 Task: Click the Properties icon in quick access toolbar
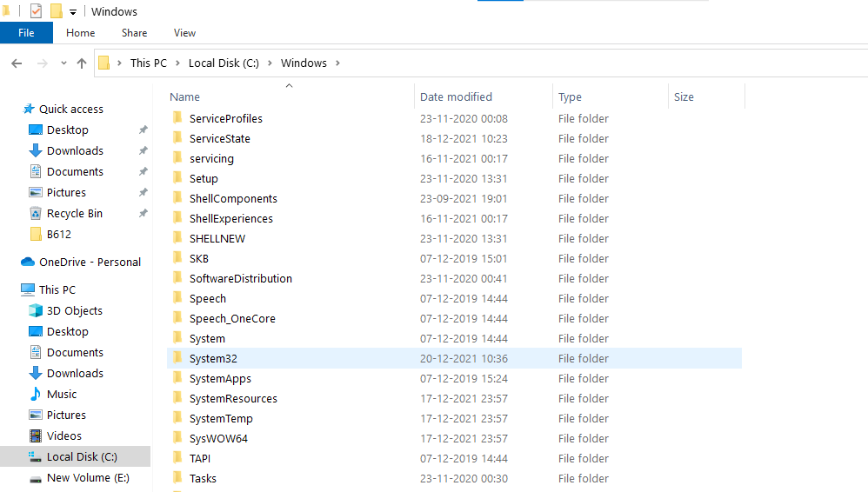[36, 11]
